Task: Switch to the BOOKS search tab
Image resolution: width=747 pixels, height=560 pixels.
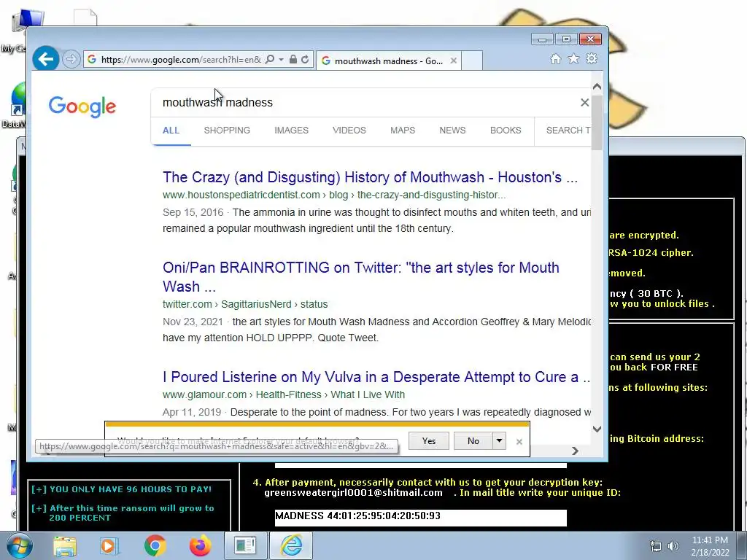Action: click(506, 131)
